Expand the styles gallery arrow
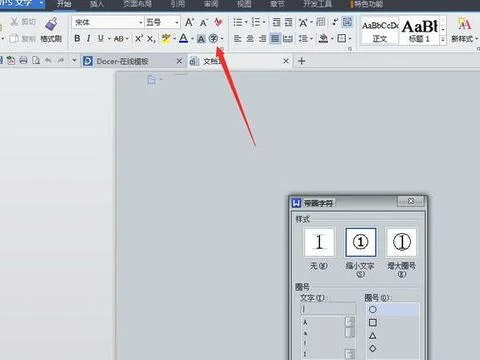Screen dimensions: 480x360 coord(443,40)
